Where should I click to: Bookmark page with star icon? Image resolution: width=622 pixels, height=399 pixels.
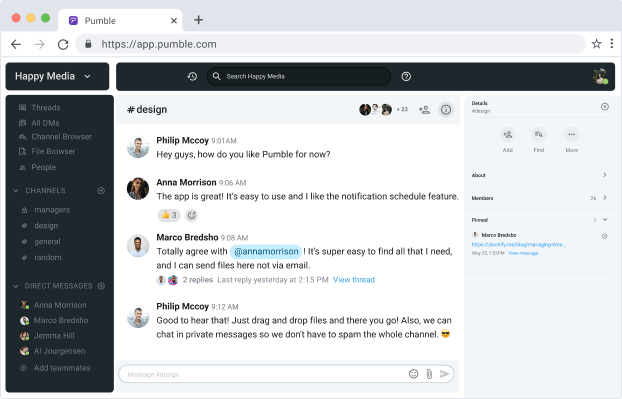tap(596, 44)
